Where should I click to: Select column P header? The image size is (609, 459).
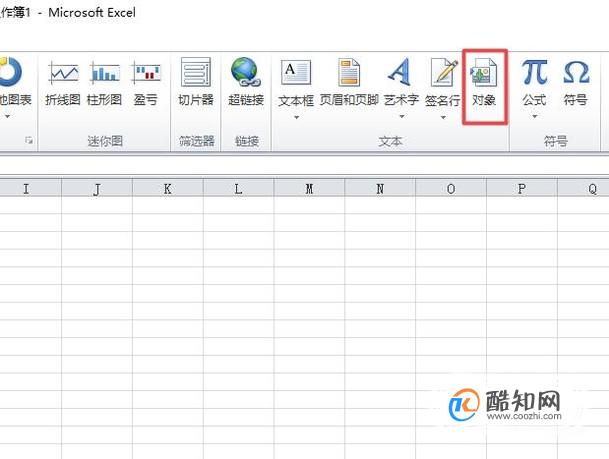[x=522, y=189]
